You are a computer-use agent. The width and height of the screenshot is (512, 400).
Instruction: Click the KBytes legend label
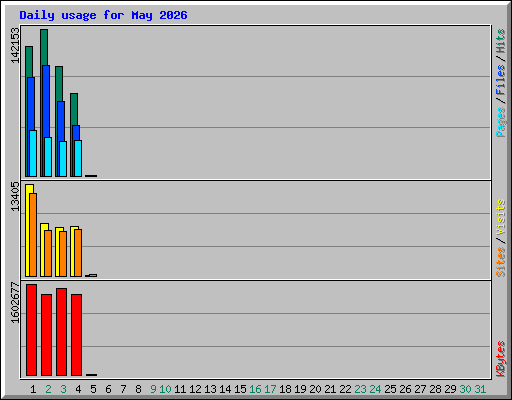click(500, 359)
